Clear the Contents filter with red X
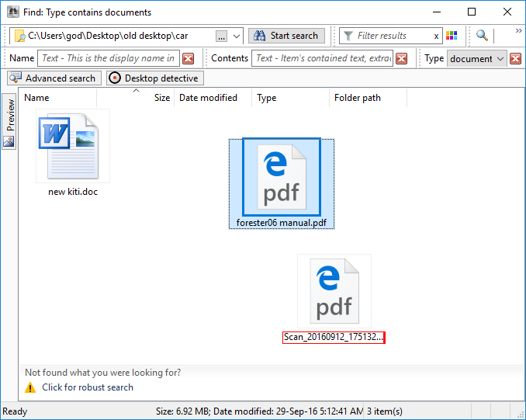The width and height of the screenshot is (526, 420). point(401,59)
